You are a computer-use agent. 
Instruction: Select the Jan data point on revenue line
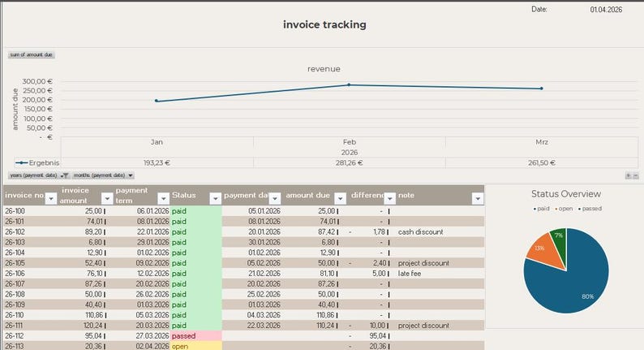[157, 101]
